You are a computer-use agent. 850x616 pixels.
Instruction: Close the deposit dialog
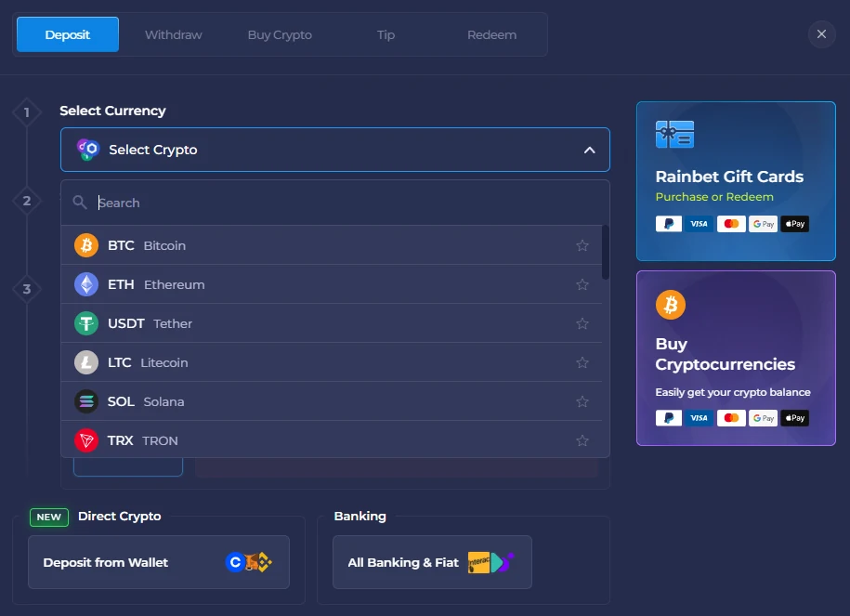click(x=822, y=34)
